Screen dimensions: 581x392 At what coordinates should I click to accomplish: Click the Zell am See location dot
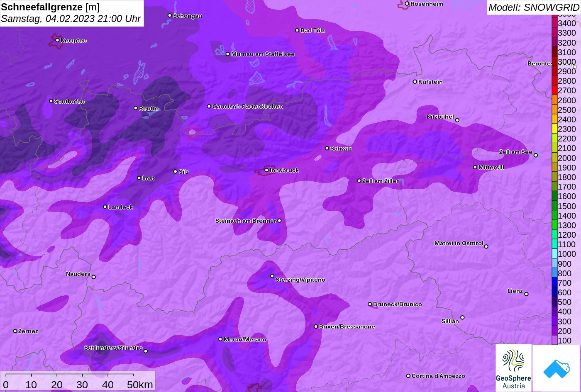536,155
